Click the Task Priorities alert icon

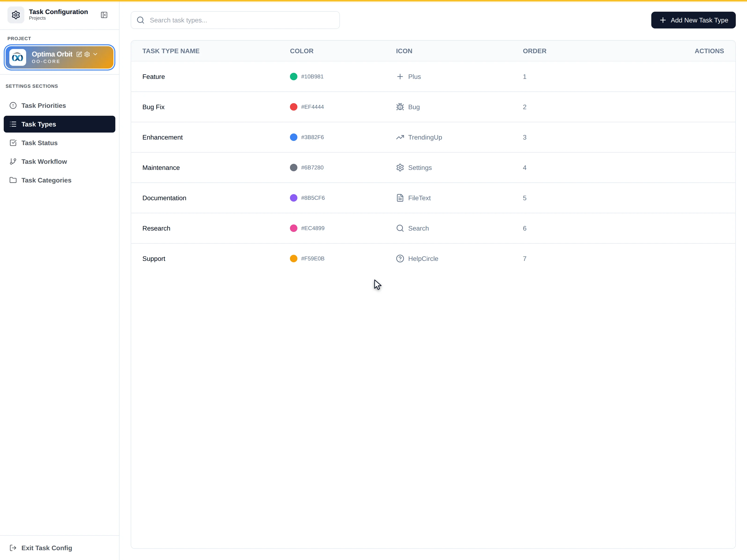[13, 106]
